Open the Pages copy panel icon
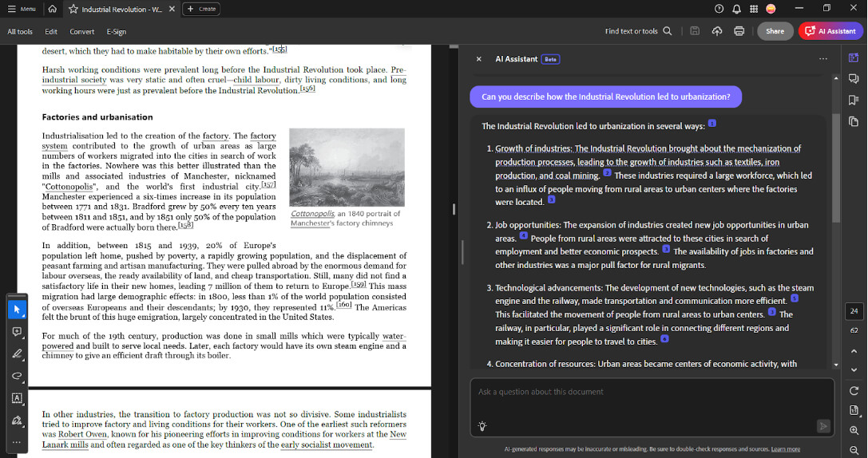This screenshot has height=458, width=868. 854,121
